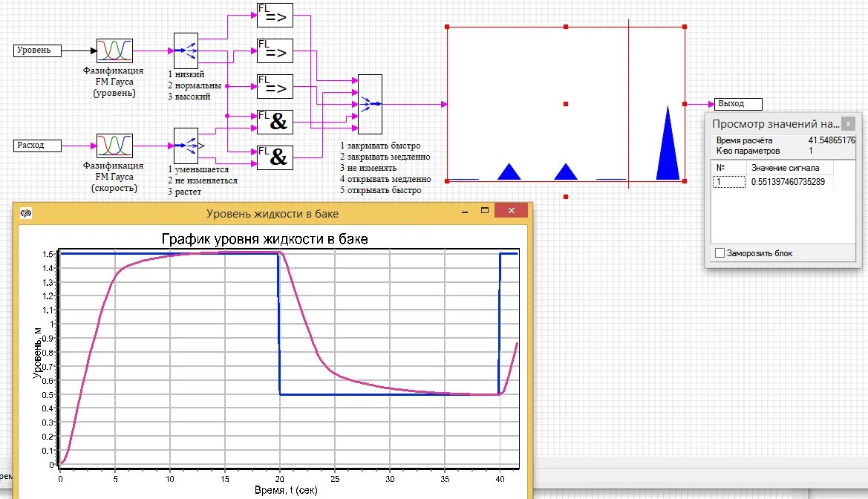Click the 3 растет label

184,192
